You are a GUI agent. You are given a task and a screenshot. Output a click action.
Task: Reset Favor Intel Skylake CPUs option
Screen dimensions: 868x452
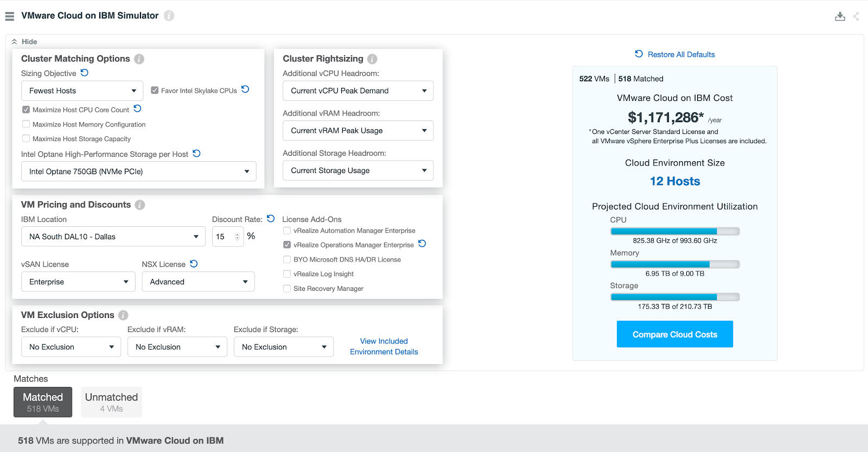point(245,90)
